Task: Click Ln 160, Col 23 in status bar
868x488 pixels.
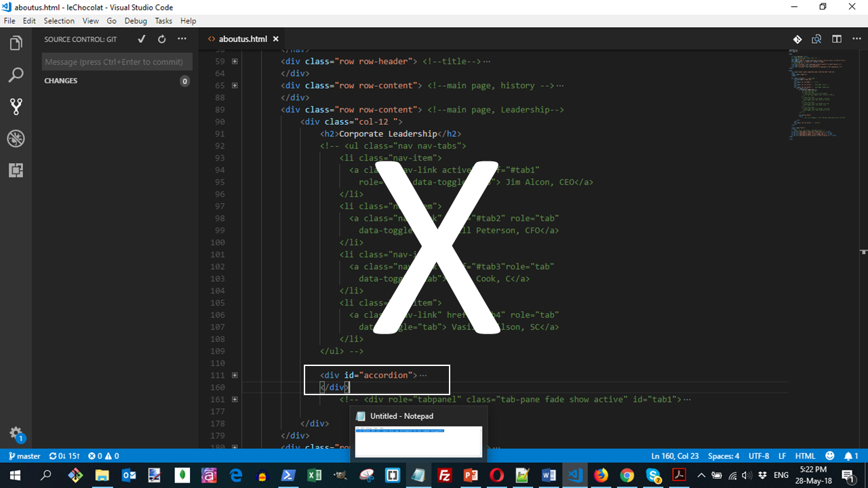Action: coord(674,456)
